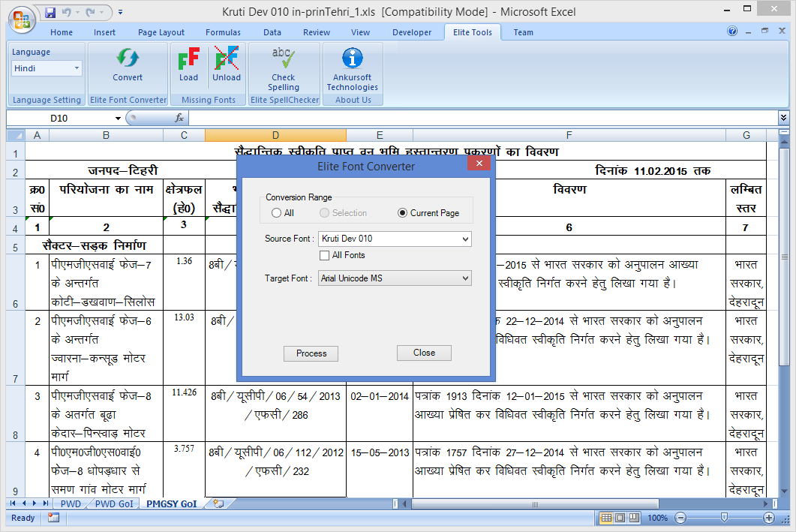796x532 pixels.
Task: Select the Current Page conversion range
Action: [428, 213]
